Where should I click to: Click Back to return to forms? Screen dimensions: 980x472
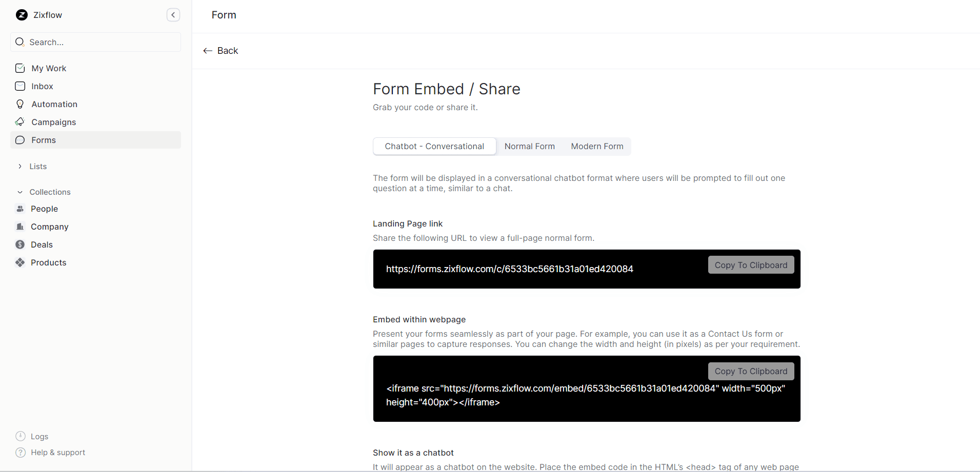(x=220, y=50)
